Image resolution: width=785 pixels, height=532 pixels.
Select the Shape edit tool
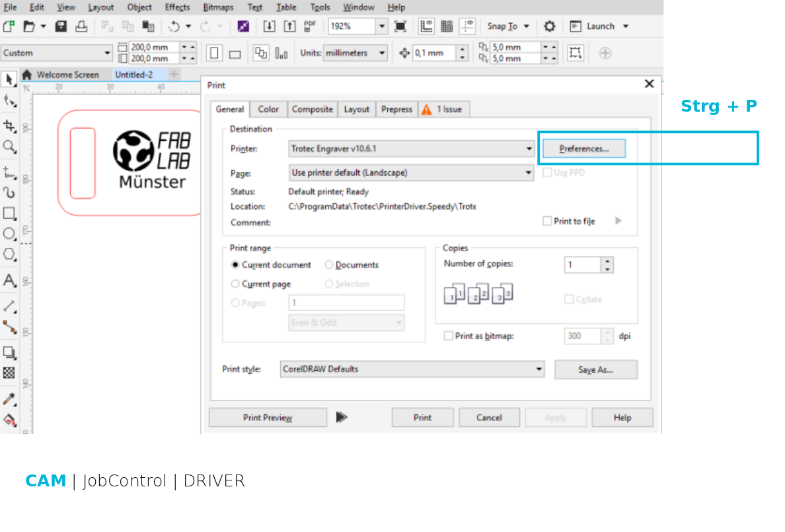tap(9, 100)
